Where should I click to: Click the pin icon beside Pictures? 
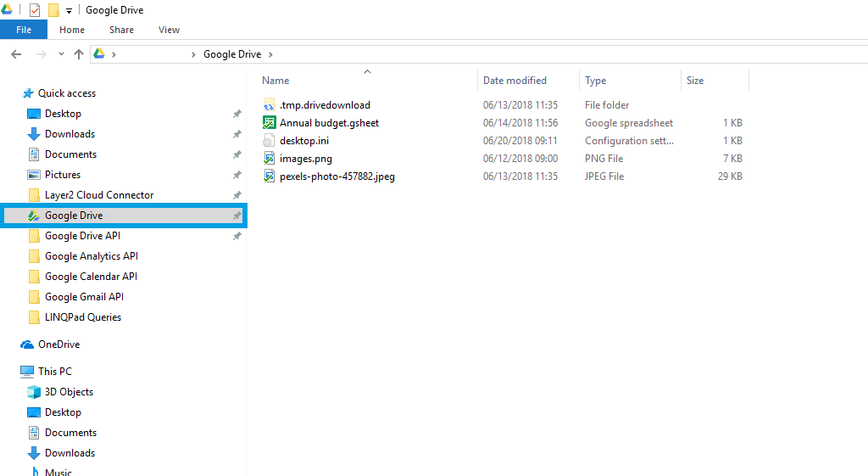coord(237,175)
